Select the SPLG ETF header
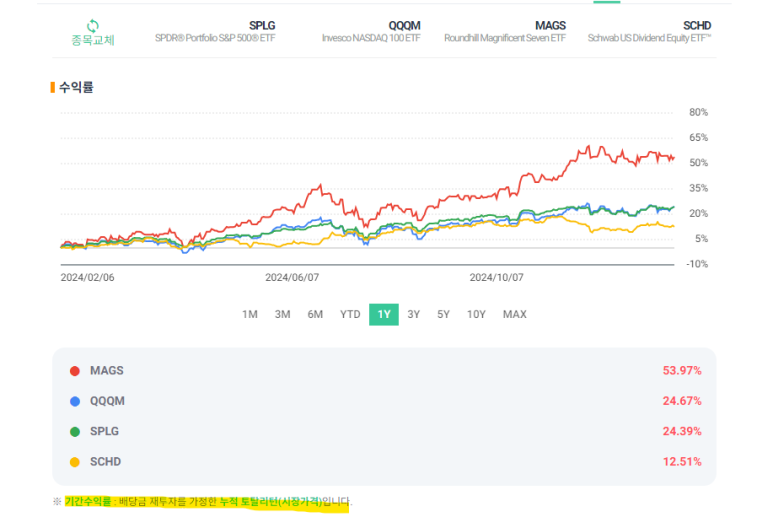This screenshot has width=773, height=528. [262, 26]
